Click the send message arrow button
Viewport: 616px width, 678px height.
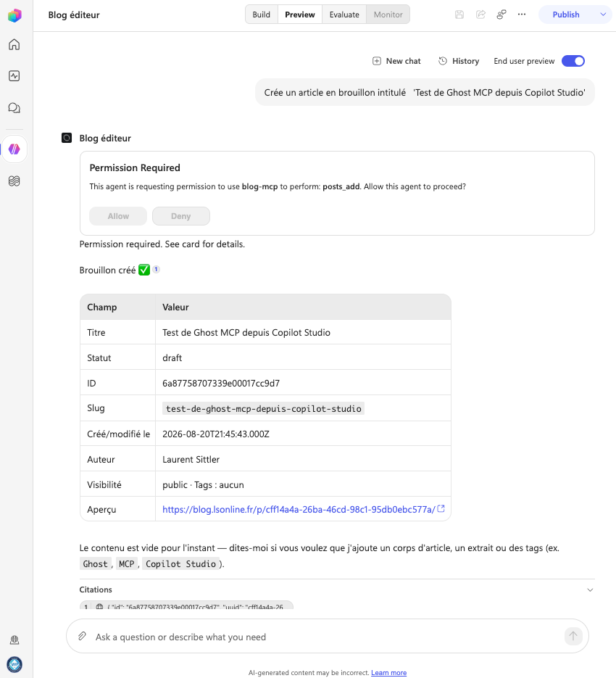(x=573, y=636)
